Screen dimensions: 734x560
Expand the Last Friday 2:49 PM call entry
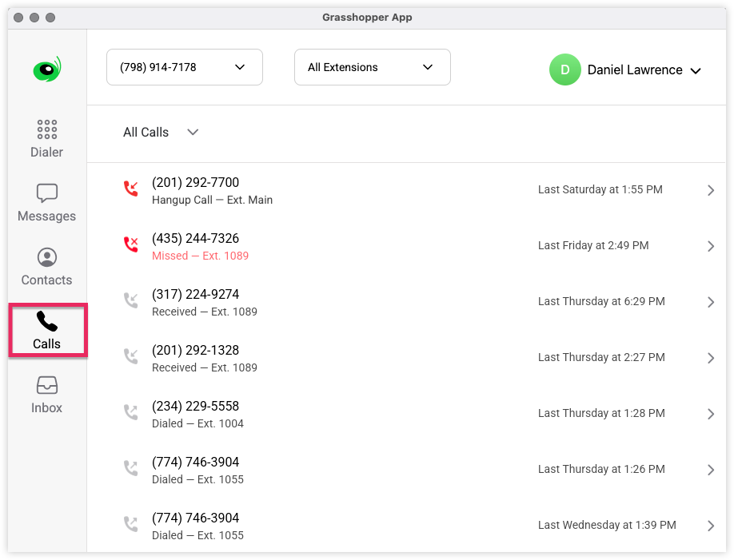(400, 245)
